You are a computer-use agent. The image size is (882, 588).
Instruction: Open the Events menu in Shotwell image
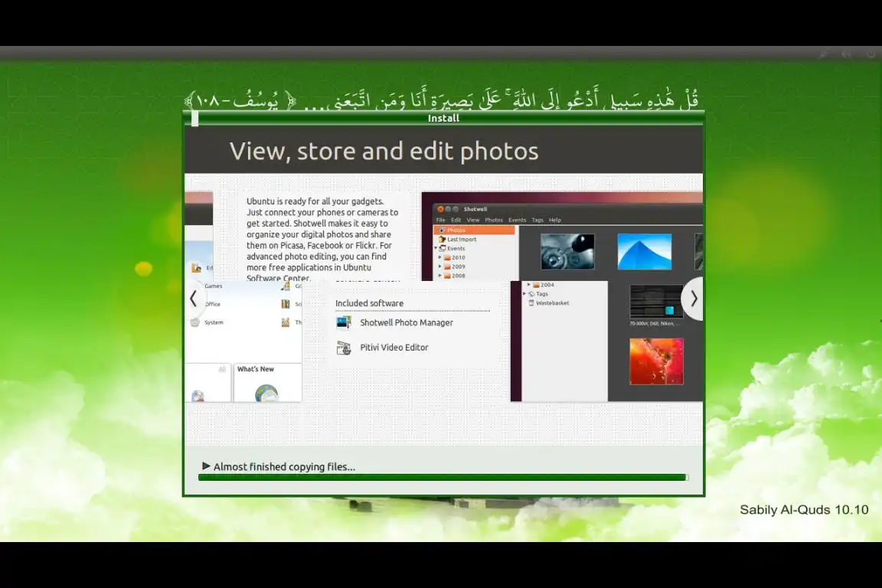click(517, 220)
